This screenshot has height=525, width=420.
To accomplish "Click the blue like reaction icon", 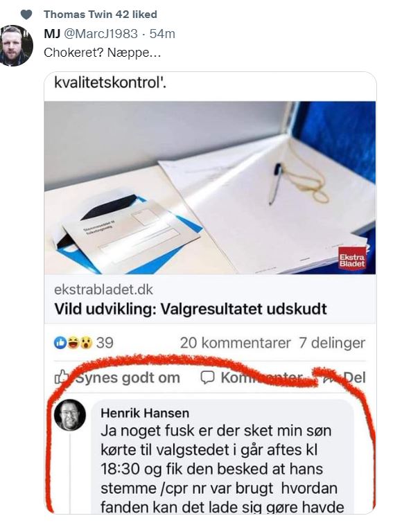I will [x=60, y=343].
